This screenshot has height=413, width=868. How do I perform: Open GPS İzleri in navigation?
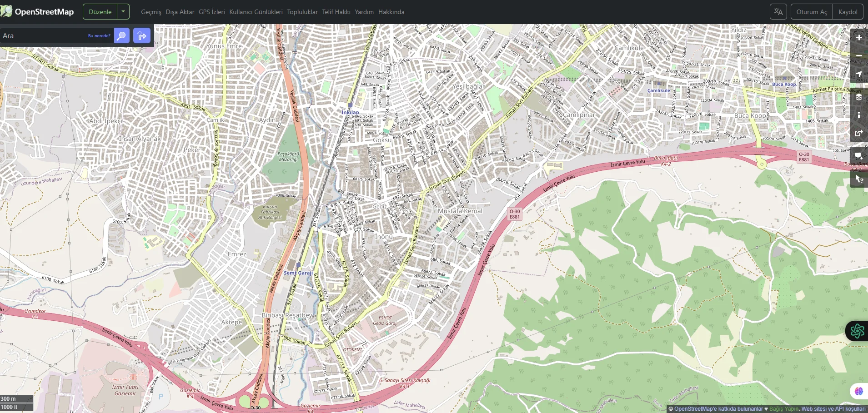211,12
